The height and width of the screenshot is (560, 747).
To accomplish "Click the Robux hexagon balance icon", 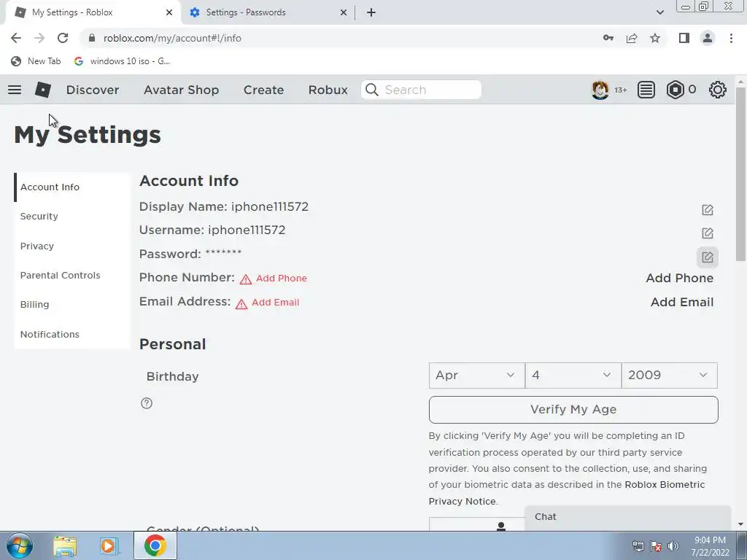I will point(675,90).
